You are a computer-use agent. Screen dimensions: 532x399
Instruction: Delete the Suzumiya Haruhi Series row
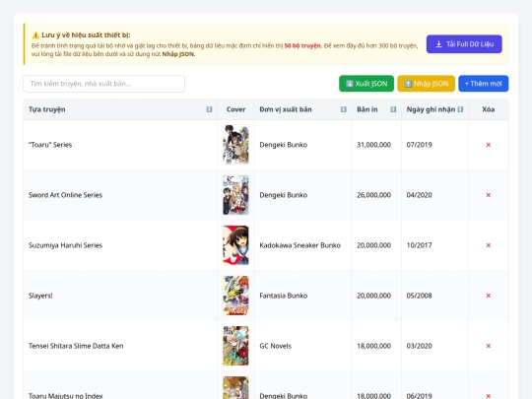pyautogui.click(x=489, y=245)
